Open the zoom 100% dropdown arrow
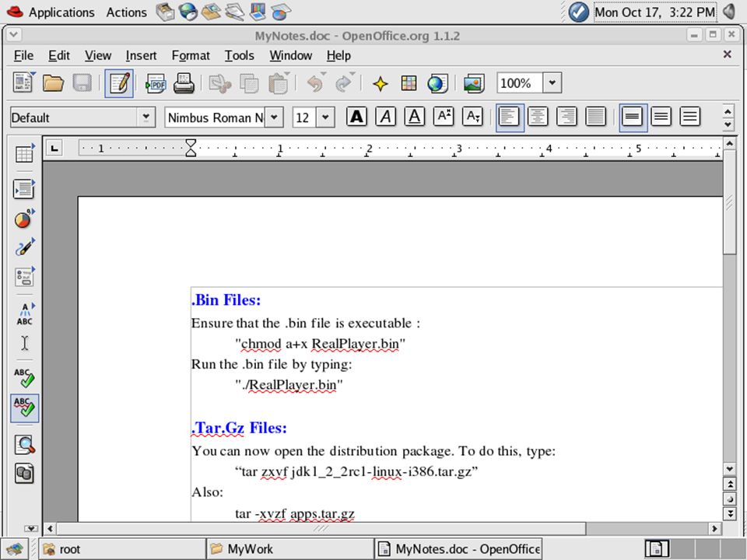The image size is (747, 560). (x=552, y=83)
